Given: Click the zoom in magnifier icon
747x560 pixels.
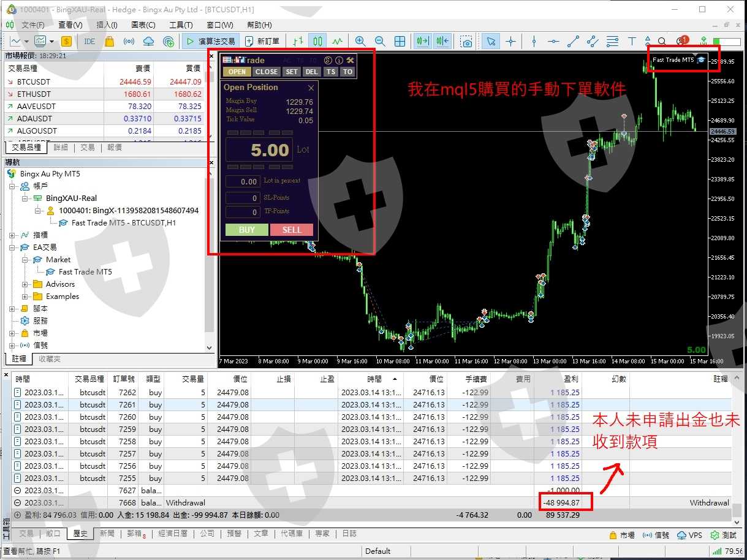Looking at the screenshot, I should [360, 41].
